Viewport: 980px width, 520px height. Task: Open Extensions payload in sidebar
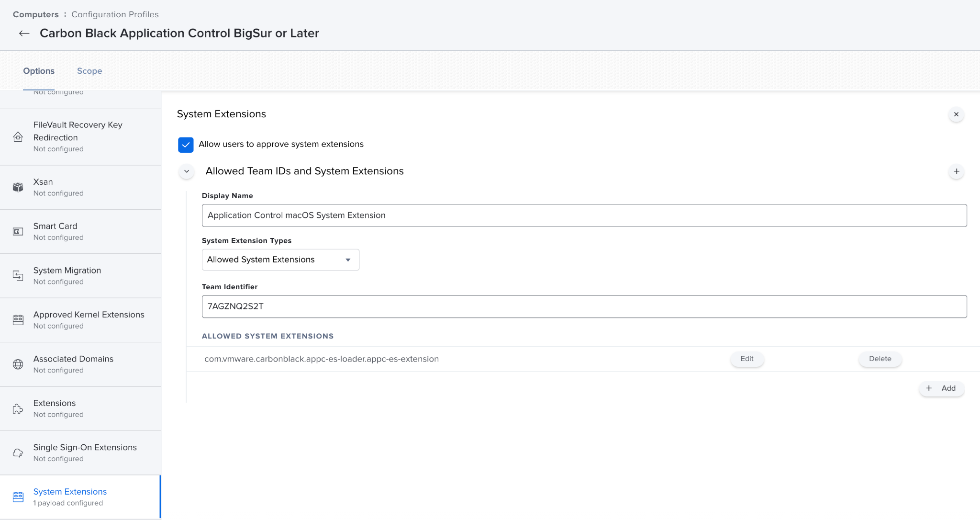coord(80,408)
